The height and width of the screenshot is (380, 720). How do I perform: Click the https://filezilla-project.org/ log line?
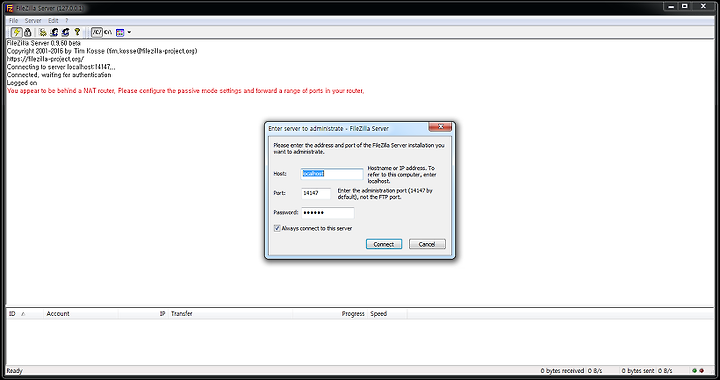coord(45,59)
